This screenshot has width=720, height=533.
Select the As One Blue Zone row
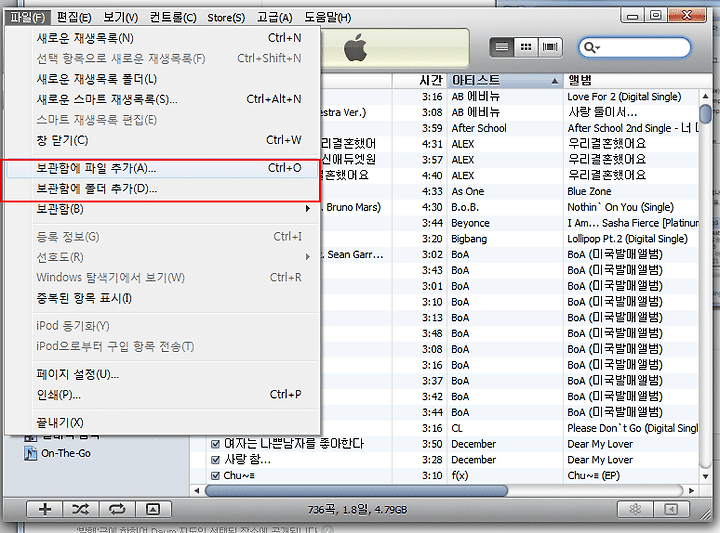pyautogui.click(x=510, y=191)
